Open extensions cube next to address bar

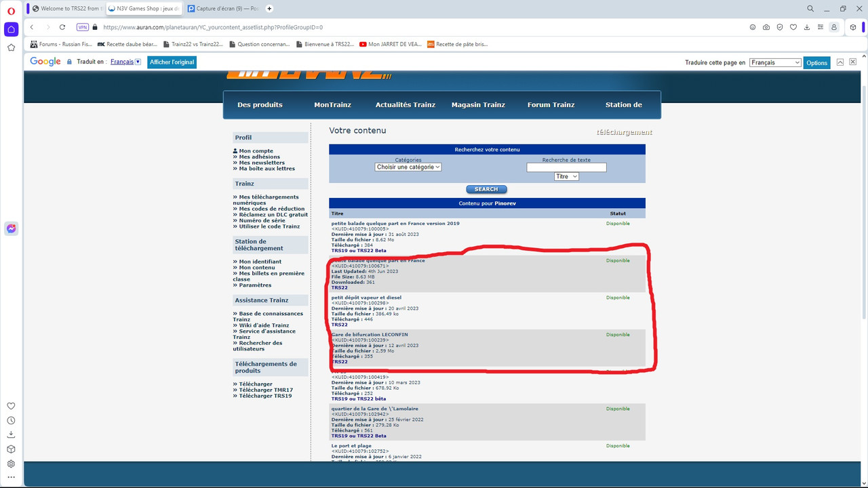point(853,27)
